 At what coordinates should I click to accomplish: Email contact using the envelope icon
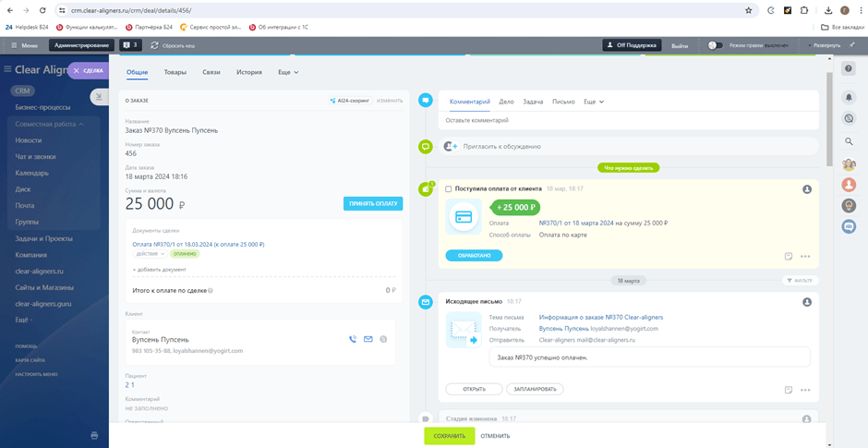(x=368, y=339)
